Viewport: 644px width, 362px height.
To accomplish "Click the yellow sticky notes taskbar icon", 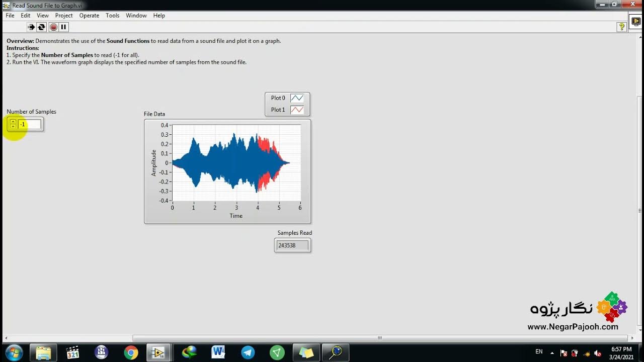I will [x=306, y=352].
